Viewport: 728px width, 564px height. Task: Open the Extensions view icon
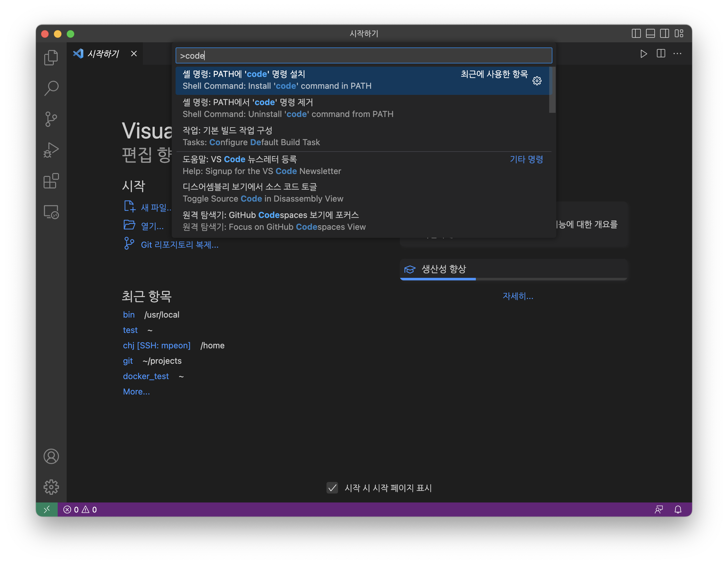pos(51,181)
